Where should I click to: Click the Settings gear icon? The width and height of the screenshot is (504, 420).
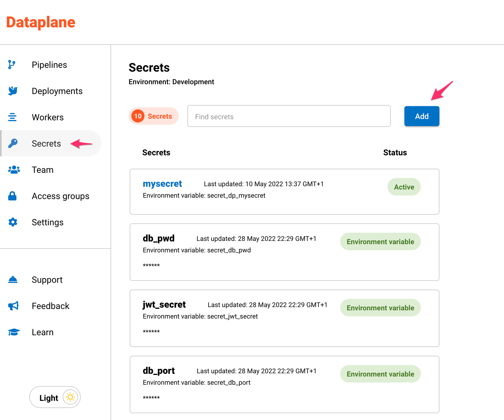pyautogui.click(x=13, y=222)
